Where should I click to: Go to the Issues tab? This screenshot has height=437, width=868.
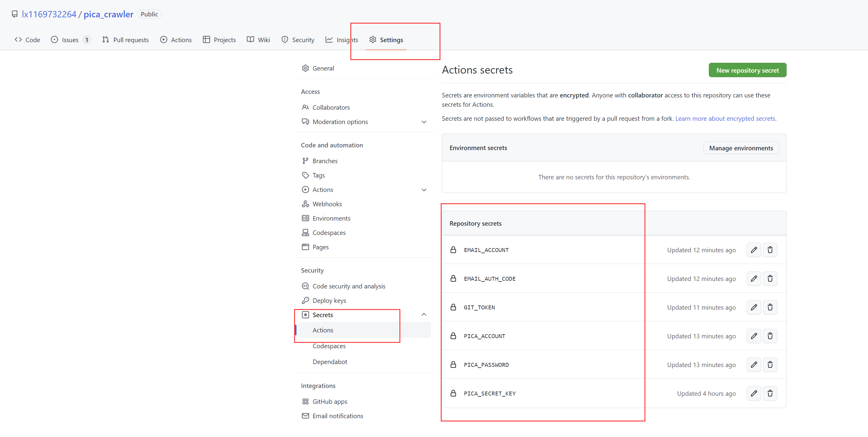70,40
